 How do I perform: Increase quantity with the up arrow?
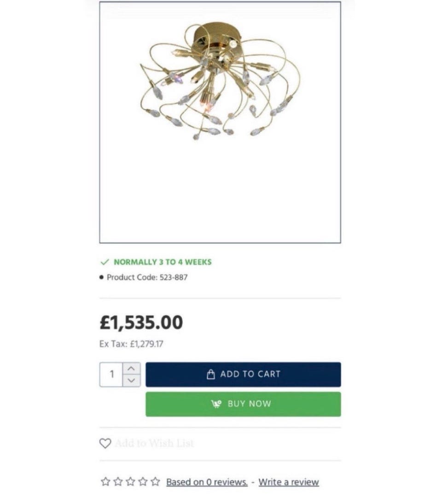[x=131, y=368]
